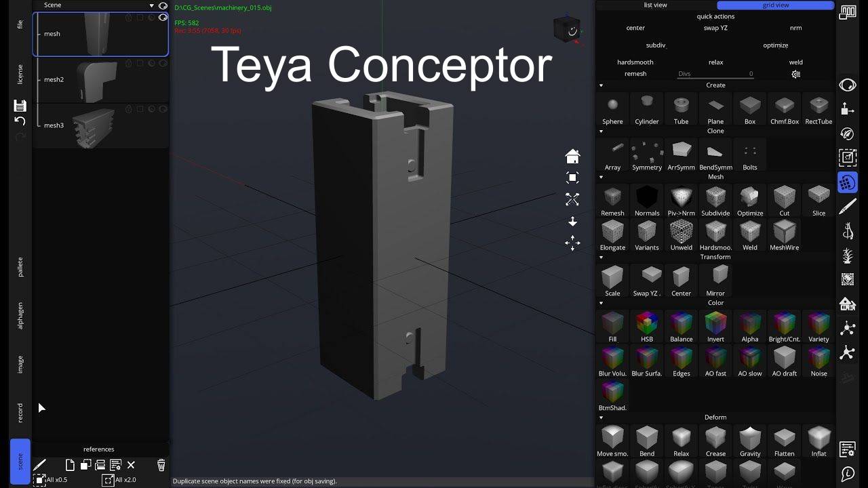Toggle the Scene visibility eye at panel top
The height and width of the screenshot is (488, 868).
[163, 5]
